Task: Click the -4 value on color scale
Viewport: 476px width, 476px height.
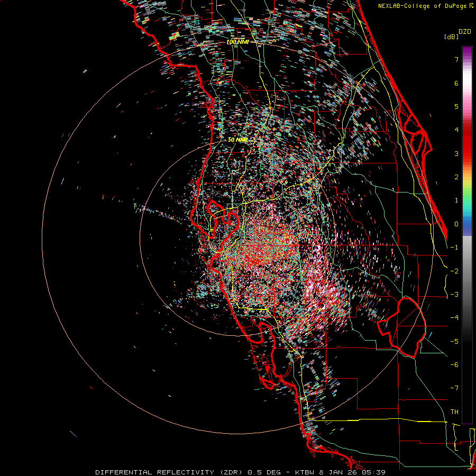Action: (454, 318)
